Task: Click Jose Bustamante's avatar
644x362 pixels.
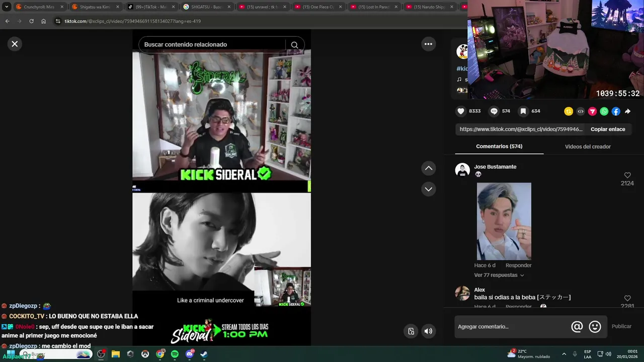Action: [x=462, y=170]
